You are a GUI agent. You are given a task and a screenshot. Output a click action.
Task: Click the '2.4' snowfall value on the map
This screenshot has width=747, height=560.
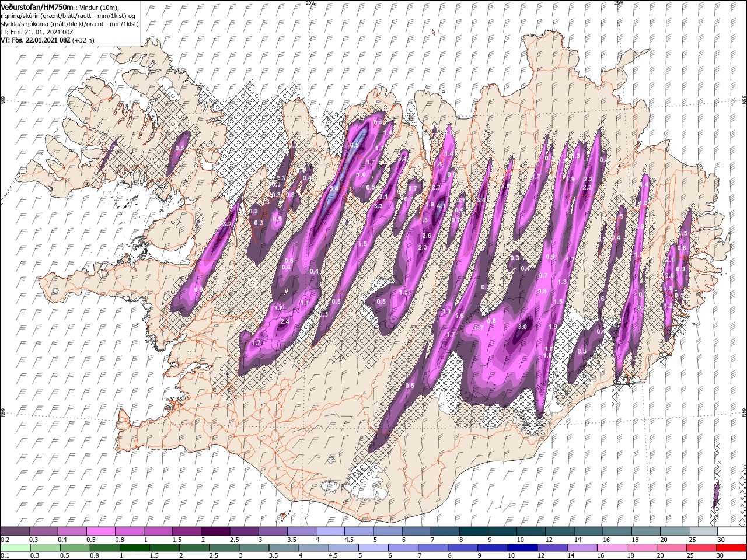tap(285, 322)
